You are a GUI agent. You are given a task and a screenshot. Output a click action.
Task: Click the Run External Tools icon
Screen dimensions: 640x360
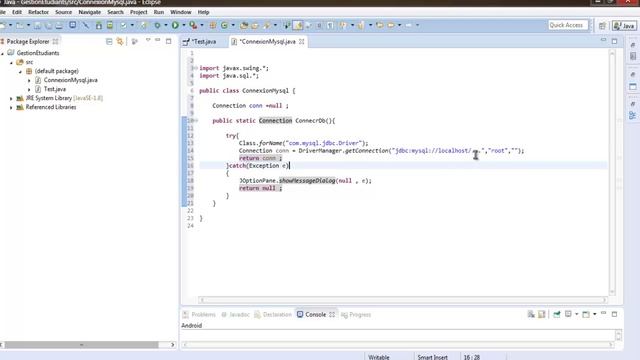point(193,25)
